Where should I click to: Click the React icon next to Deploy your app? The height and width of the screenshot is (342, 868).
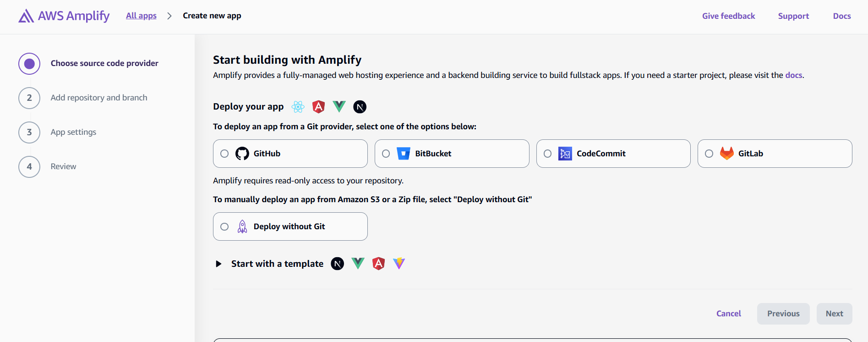(298, 106)
